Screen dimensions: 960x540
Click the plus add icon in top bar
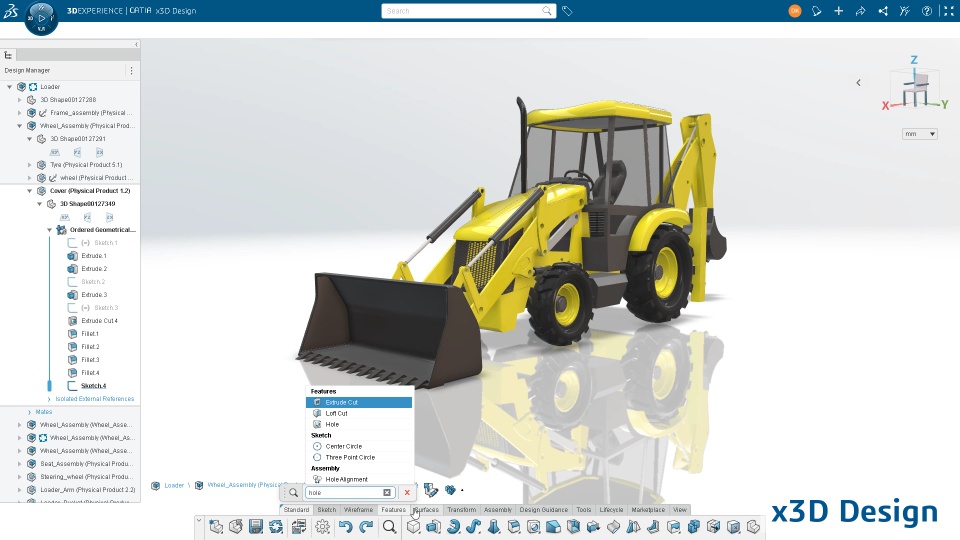838,11
